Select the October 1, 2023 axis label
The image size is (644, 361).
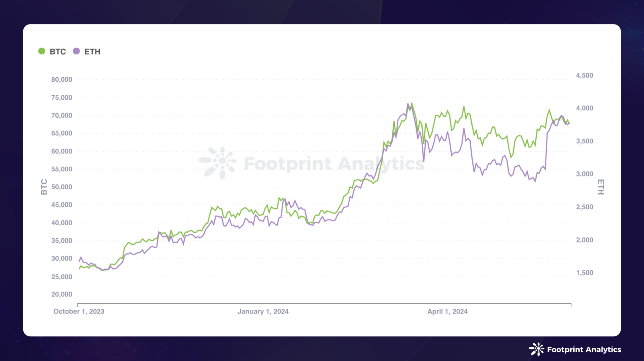point(79,311)
